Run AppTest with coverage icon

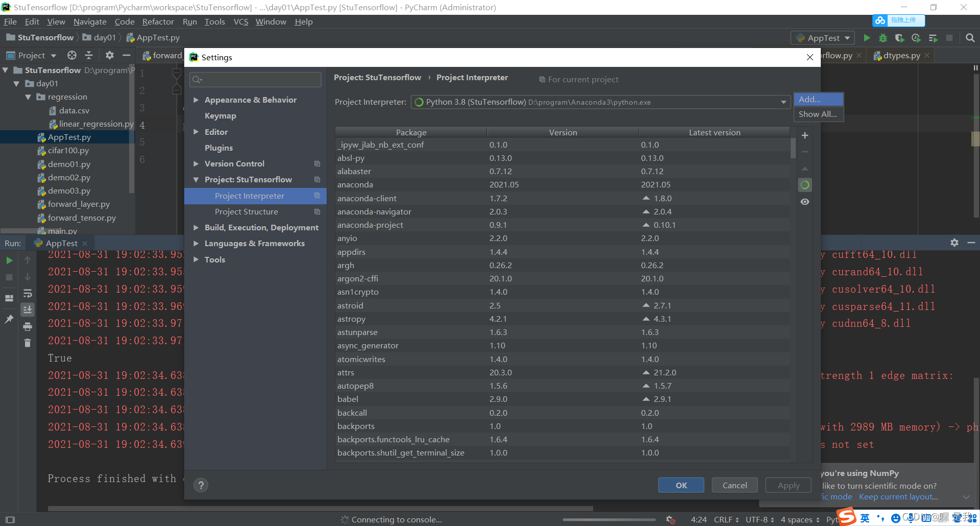pyautogui.click(x=899, y=38)
